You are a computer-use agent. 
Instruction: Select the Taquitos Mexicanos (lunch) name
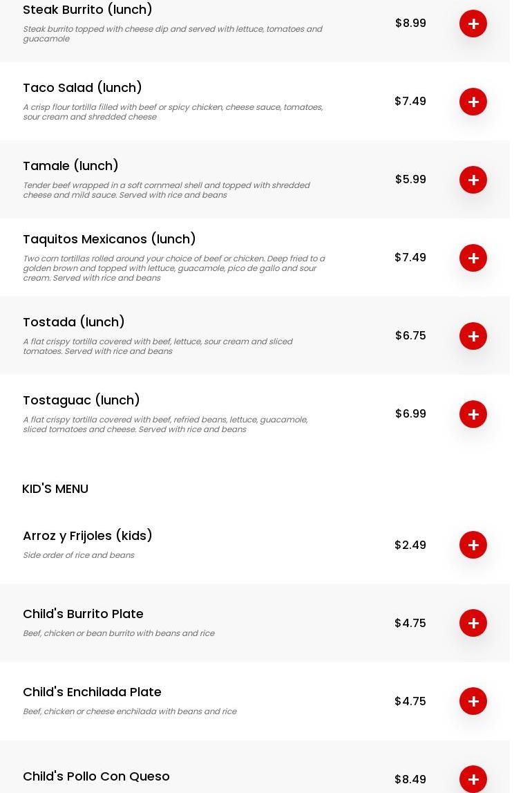[109, 239]
